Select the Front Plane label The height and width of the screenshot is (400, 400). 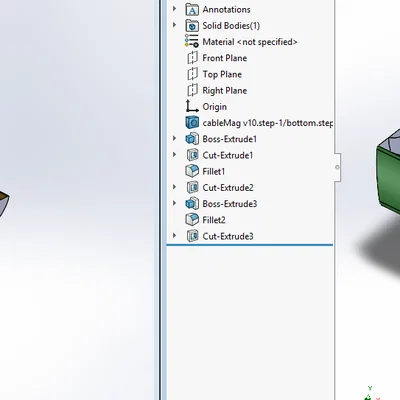pos(225,58)
